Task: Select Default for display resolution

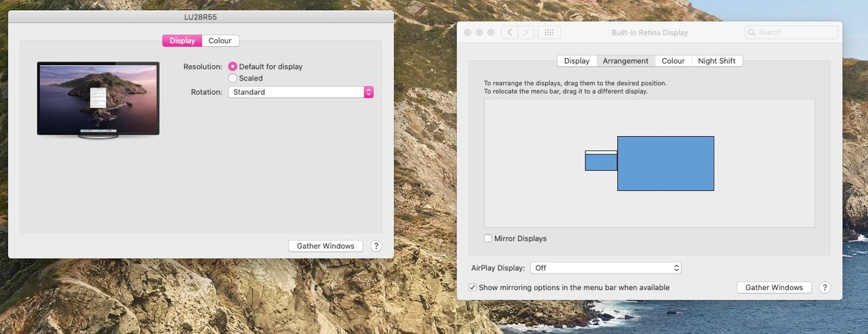Action: (x=233, y=66)
